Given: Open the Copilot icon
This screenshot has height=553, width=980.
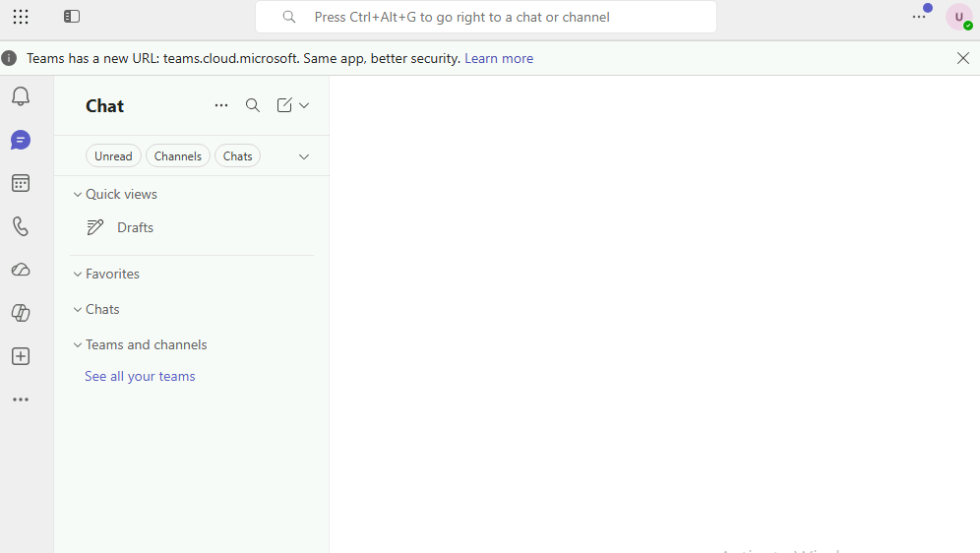Looking at the screenshot, I should tap(21, 313).
